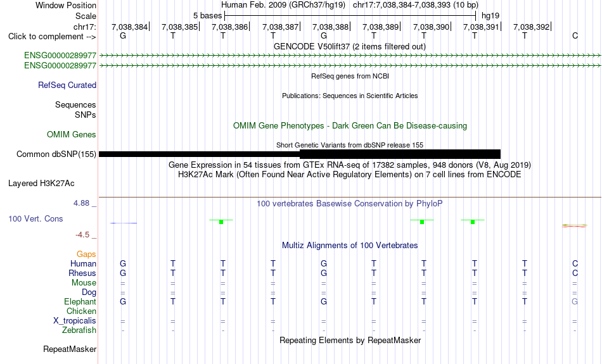Viewport: 602px width, 364px height.
Task: Click Repeating Elements by RepeatMasker title
Action: click(350, 340)
